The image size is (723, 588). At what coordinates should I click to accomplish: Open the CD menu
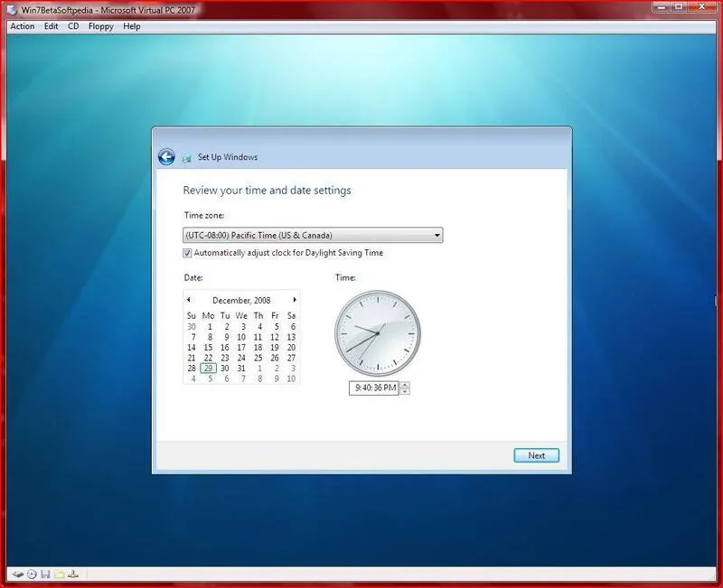tap(73, 26)
